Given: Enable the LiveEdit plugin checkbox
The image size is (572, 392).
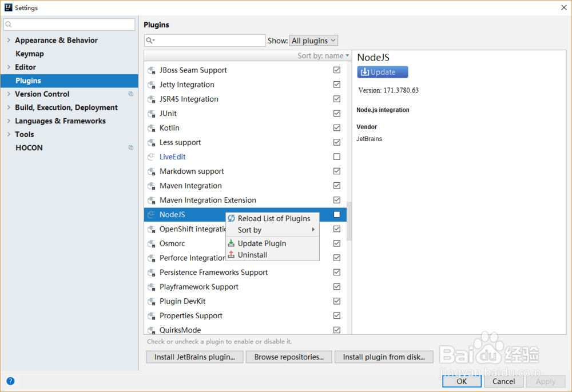Looking at the screenshot, I should click(x=337, y=157).
